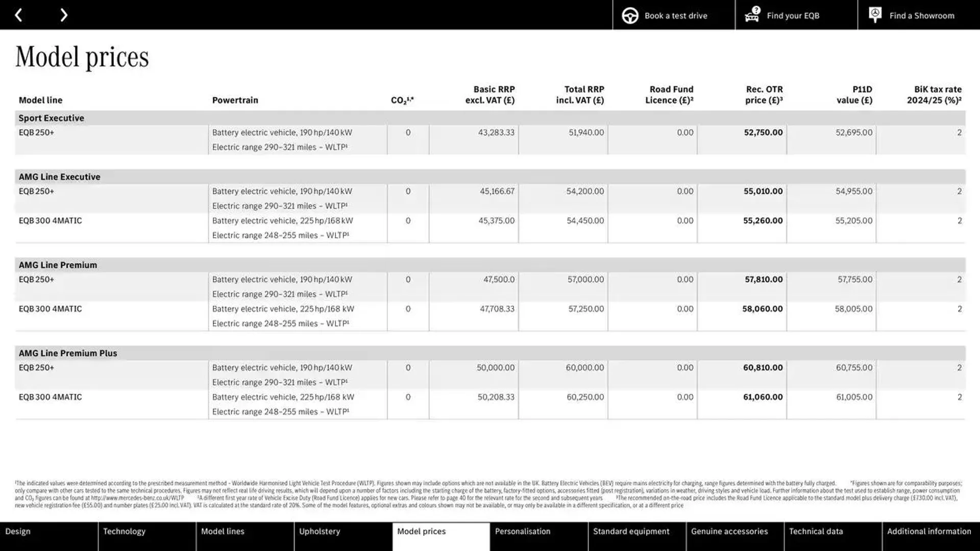Navigate to previous slide with left arrow
The width and height of the screenshot is (980, 551).
coord(18,15)
